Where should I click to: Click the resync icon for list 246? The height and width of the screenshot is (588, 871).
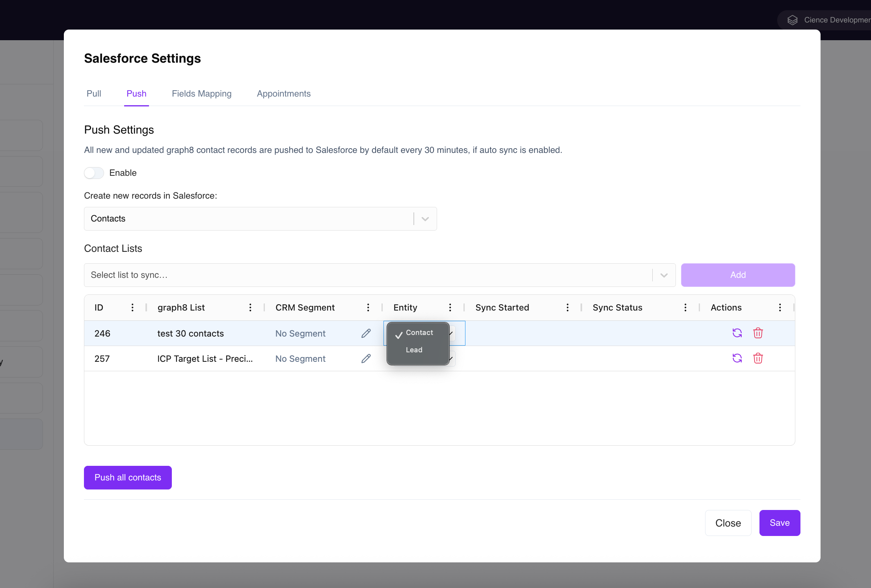click(x=737, y=333)
